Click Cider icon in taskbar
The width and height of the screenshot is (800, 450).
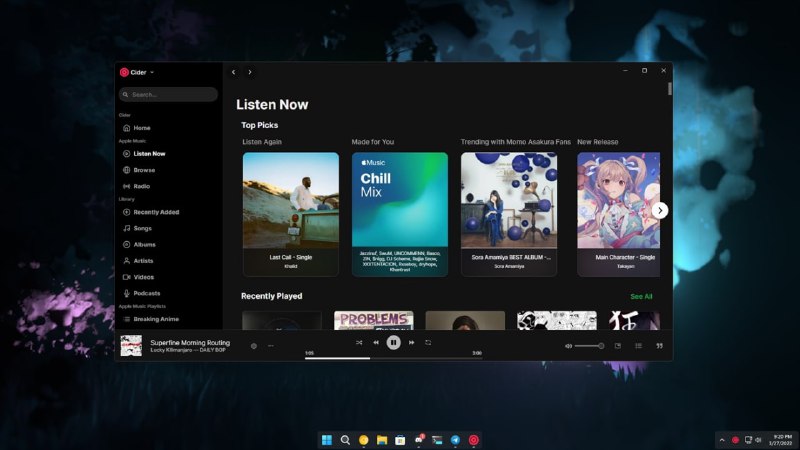[x=474, y=440]
